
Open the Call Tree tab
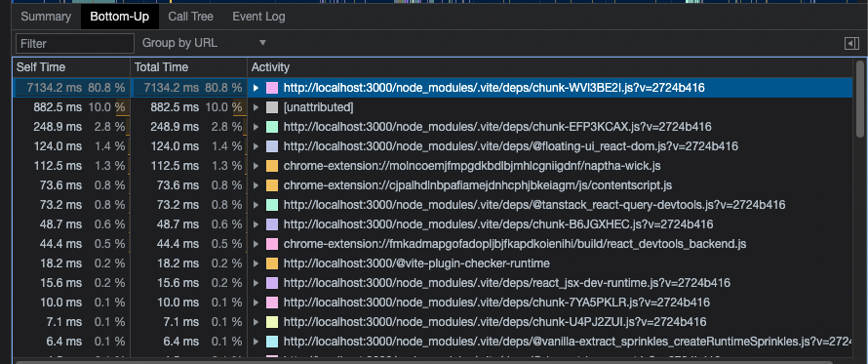[x=190, y=17]
